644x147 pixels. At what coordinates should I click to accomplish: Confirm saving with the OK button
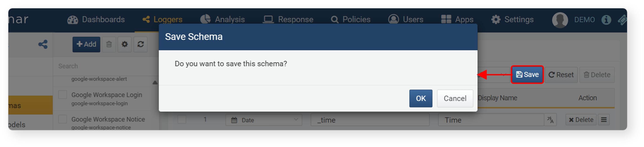(x=420, y=98)
